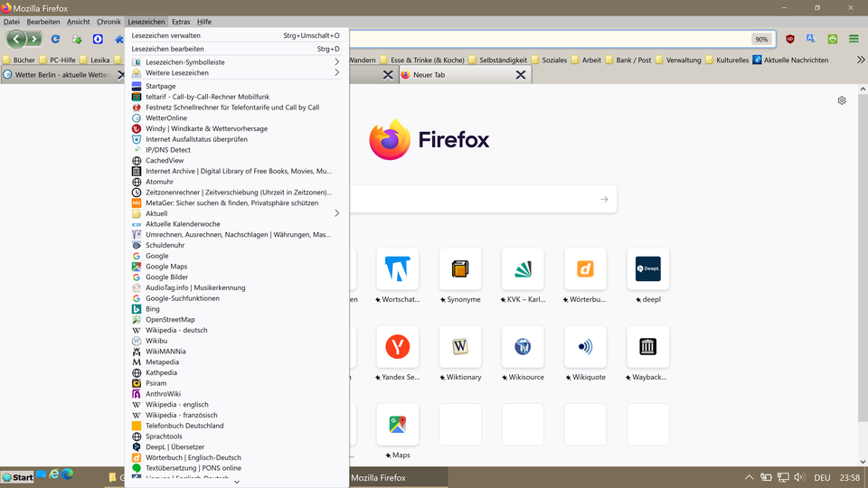Open DeepL | Übersetzer bookmark
Screen dimensions: 868x488
(236, 446)
